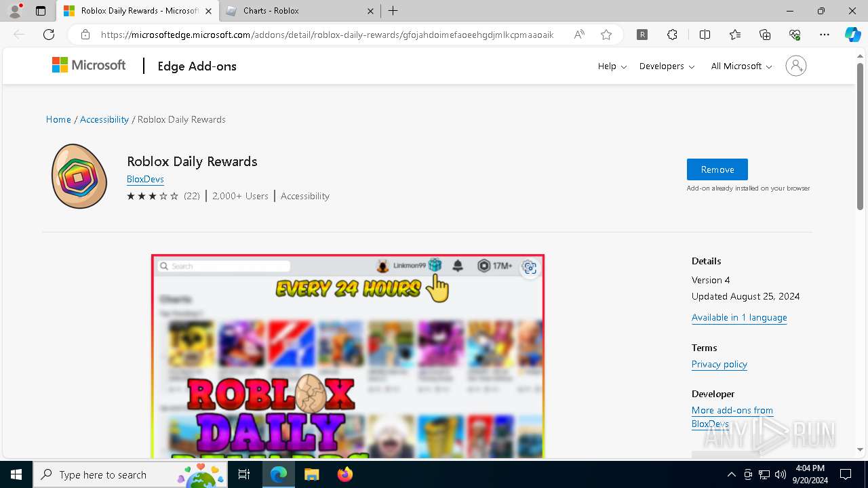This screenshot has height=488, width=868.
Task: Close the Charts - Roblox tab
Action: [x=370, y=11]
